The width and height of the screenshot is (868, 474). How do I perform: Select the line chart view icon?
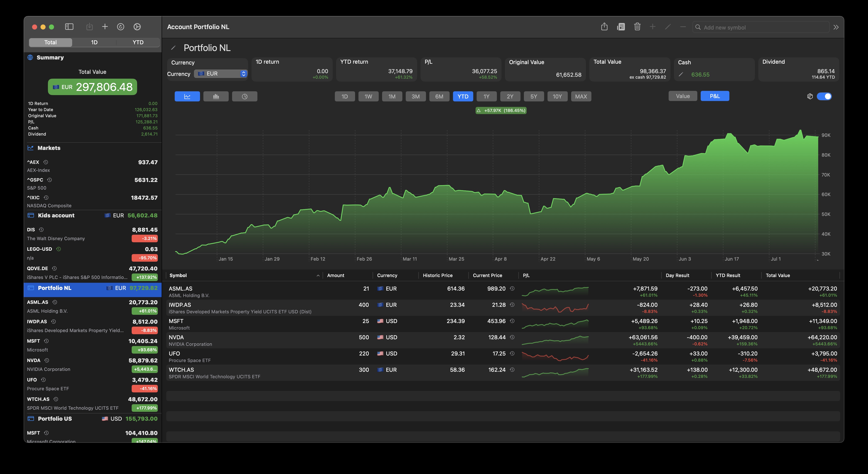(187, 96)
